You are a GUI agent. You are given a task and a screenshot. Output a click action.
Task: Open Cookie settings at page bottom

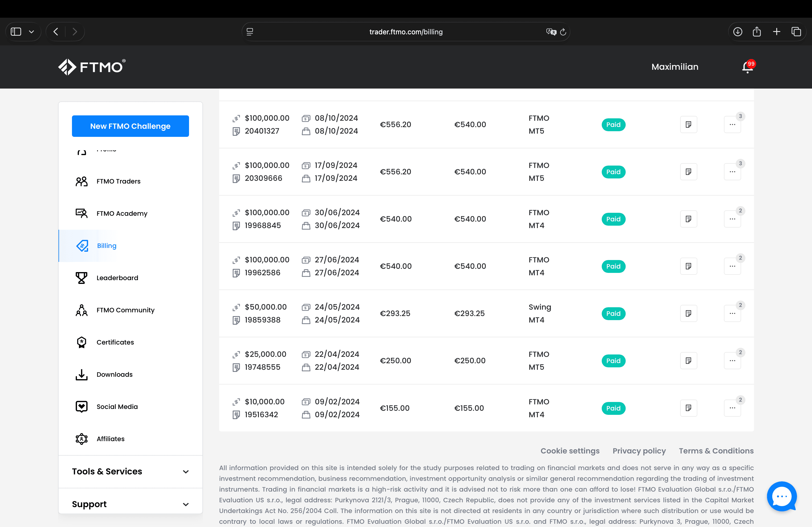point(570,451)
